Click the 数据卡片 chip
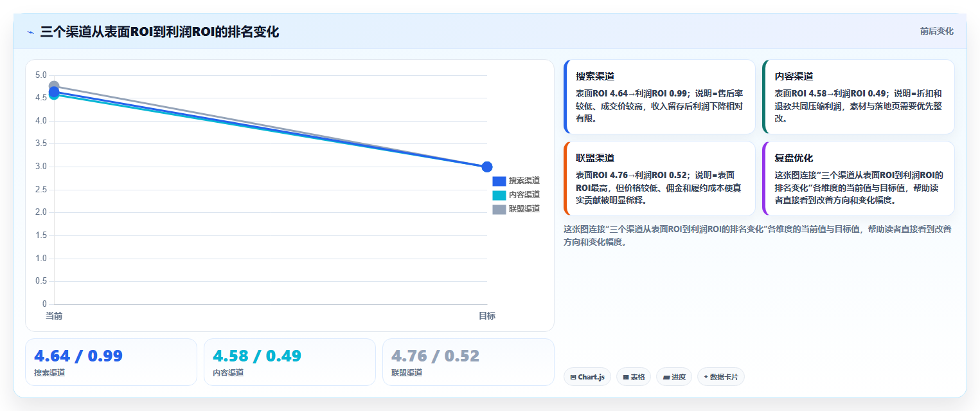Screen dimensions: 980x411 click(721, 377)
